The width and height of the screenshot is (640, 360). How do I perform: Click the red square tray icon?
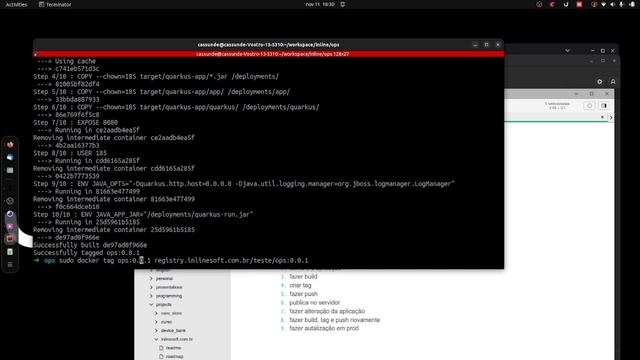point(579,4)
